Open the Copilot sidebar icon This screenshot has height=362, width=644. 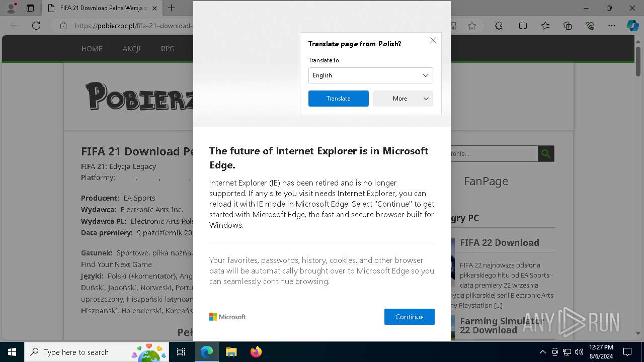coord(632,26)
